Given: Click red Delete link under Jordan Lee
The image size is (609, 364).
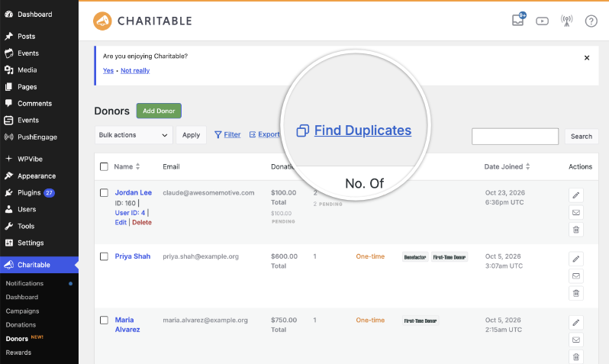Looking at the screenshot, I should (x=142, y=223).
